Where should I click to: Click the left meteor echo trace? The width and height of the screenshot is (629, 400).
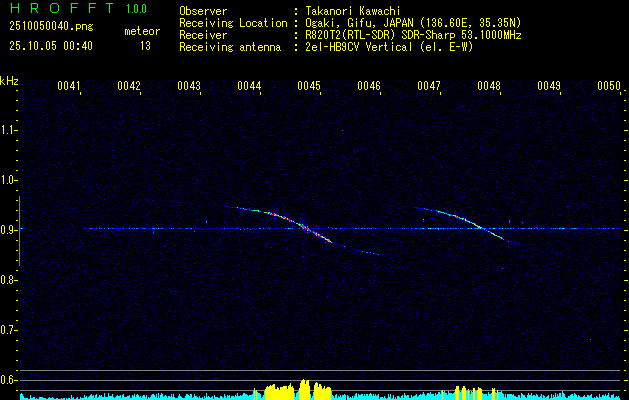pos(300,225)
